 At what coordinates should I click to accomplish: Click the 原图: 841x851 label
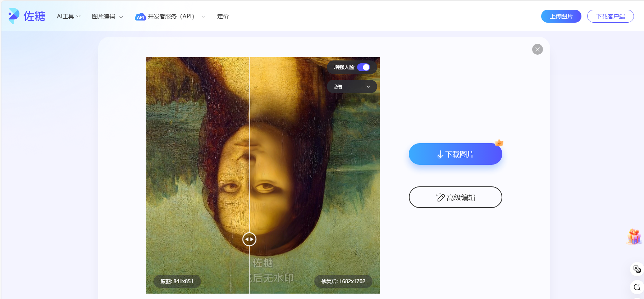point(177,281)
